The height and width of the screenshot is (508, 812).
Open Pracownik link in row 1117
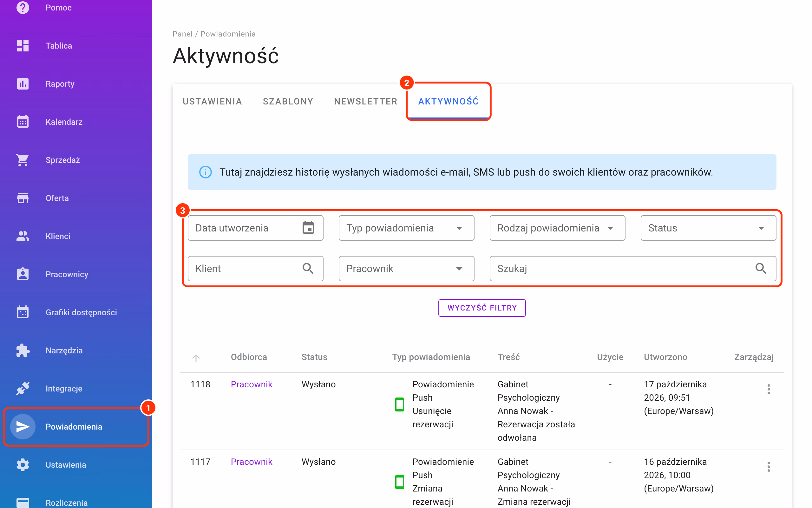(x=251, y=462)
